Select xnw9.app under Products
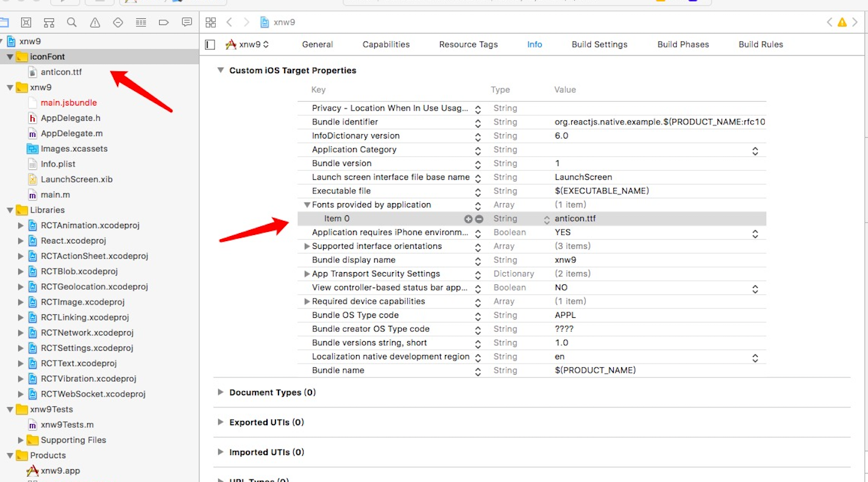 [60, 470]
